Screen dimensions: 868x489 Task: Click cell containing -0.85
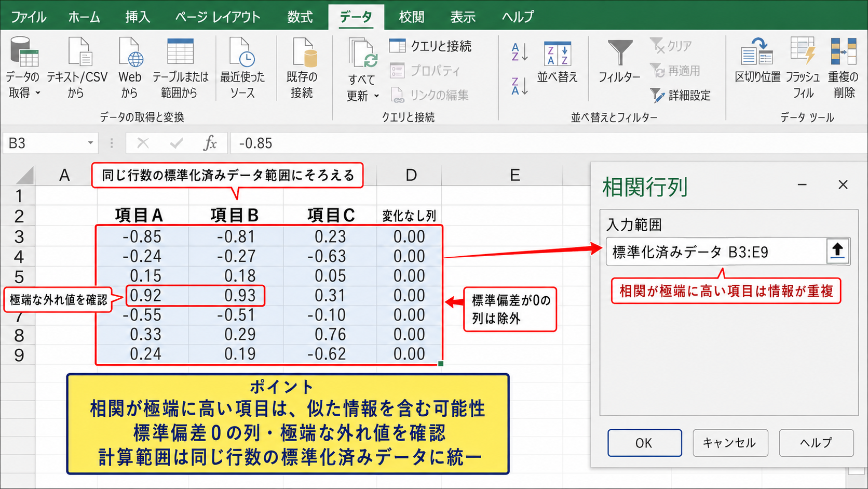tap(143, 236)
